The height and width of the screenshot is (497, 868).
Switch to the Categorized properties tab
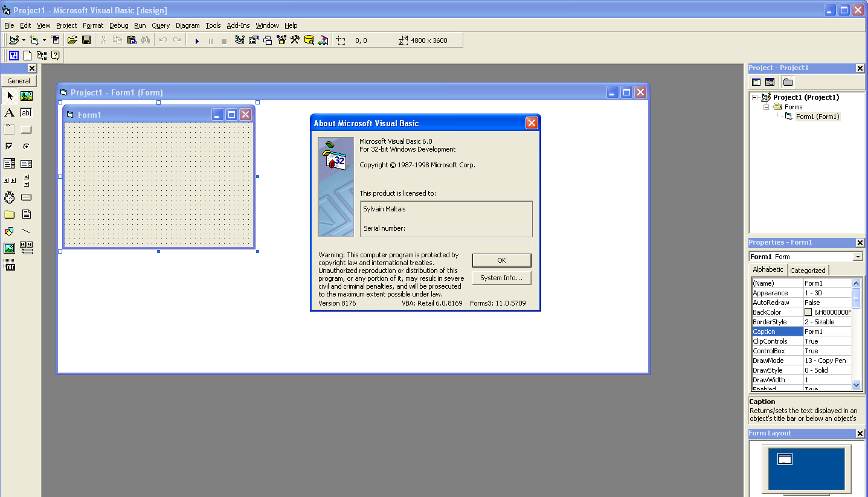coord(808,271)
